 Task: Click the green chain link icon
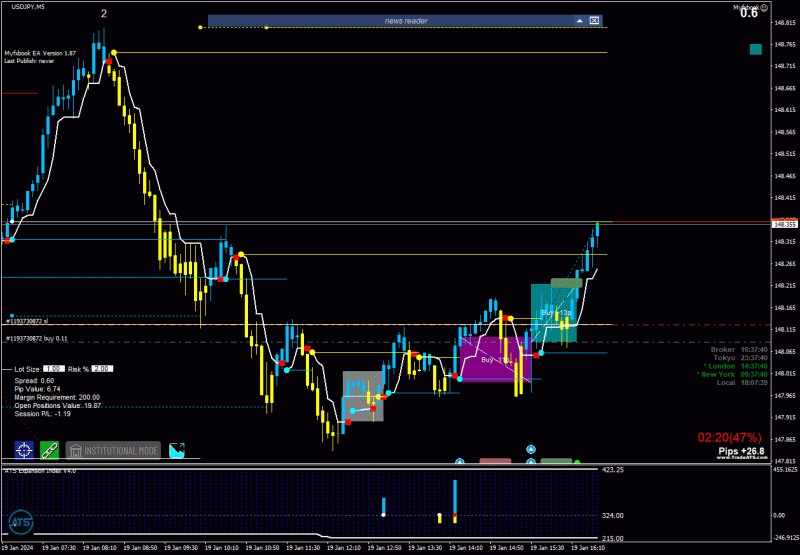pyautogui.click(x=49, y=450)
